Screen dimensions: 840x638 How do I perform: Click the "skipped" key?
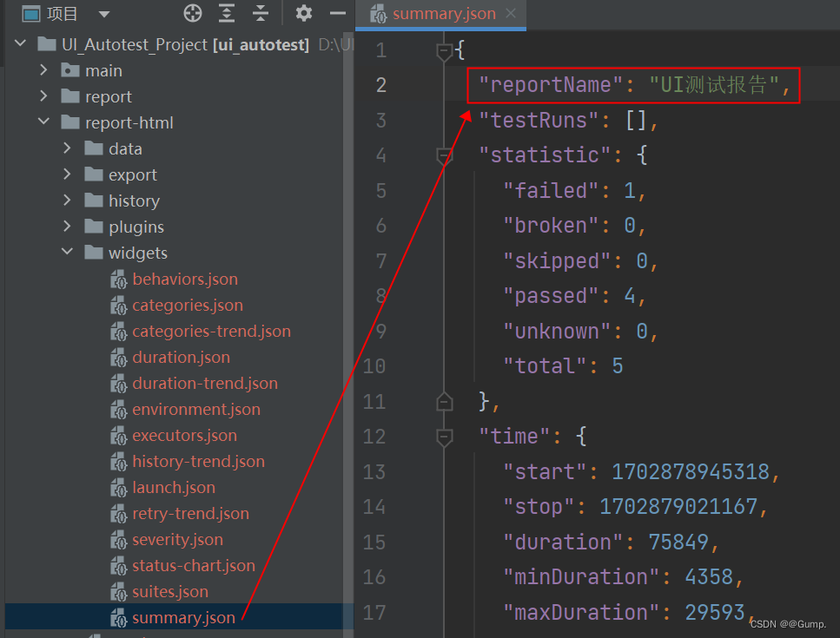point(557,261)
